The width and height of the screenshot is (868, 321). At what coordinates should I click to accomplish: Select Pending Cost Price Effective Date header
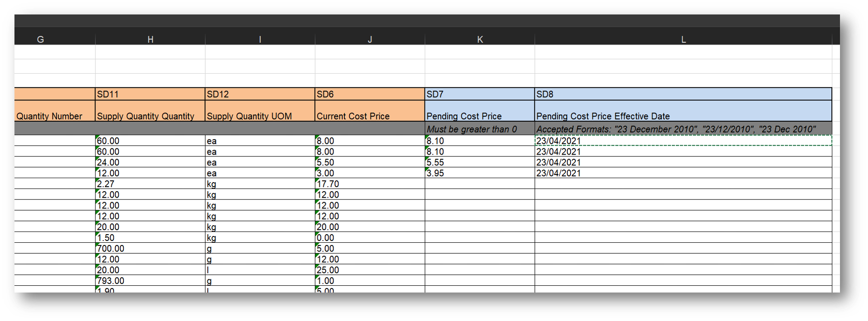tap(683, 111)
